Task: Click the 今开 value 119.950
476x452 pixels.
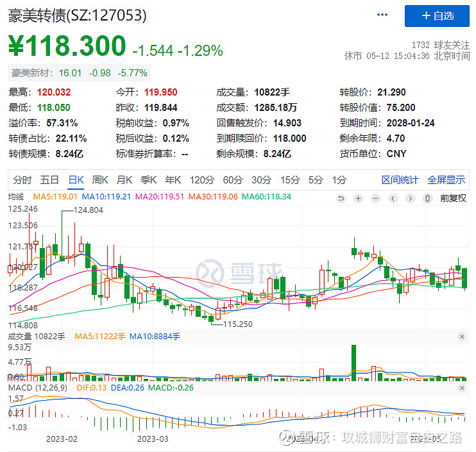Action: pos(160,92)
